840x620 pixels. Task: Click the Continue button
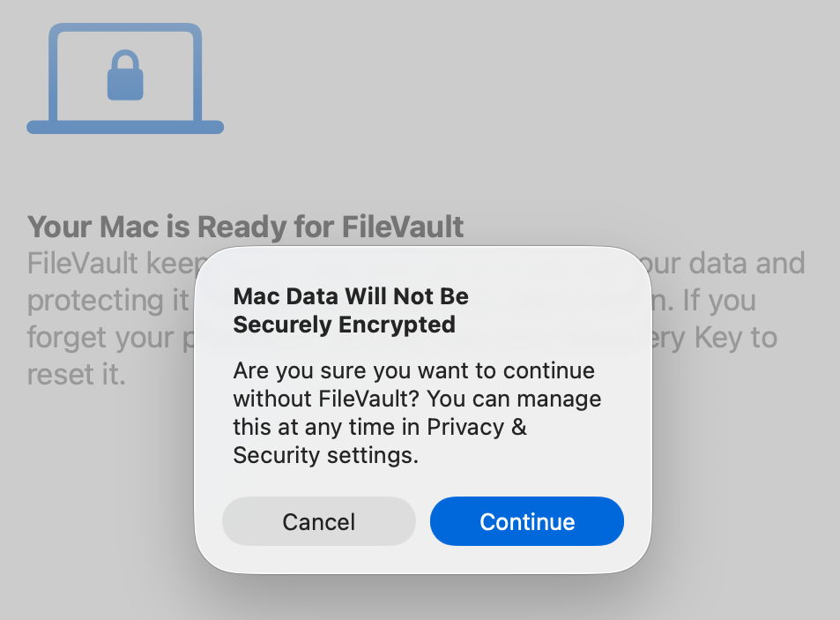[x=526, y=521]
